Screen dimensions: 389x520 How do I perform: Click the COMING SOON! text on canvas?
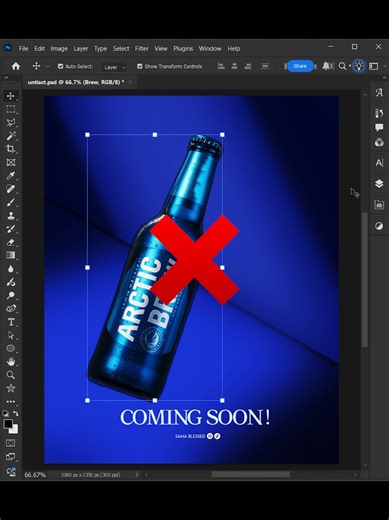pyautogui.click(x=195, y=417)
